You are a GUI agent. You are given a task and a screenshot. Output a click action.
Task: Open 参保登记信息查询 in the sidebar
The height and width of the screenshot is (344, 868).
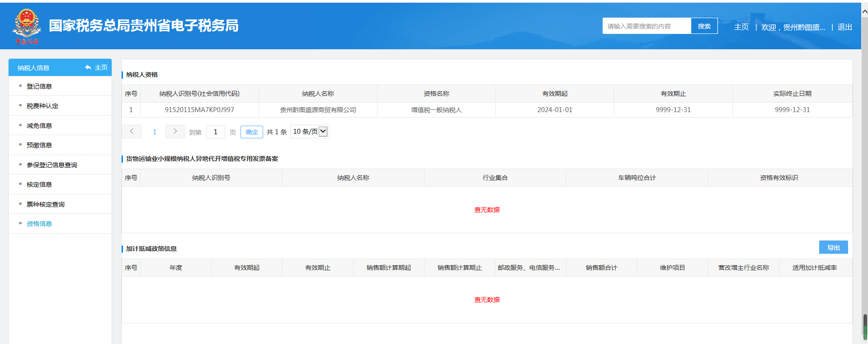[52, 165]
